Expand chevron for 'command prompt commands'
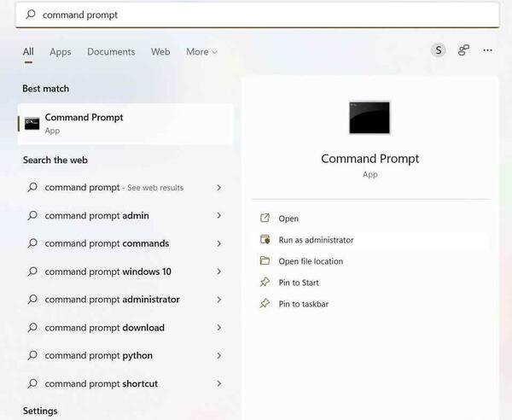 [219, 243]
